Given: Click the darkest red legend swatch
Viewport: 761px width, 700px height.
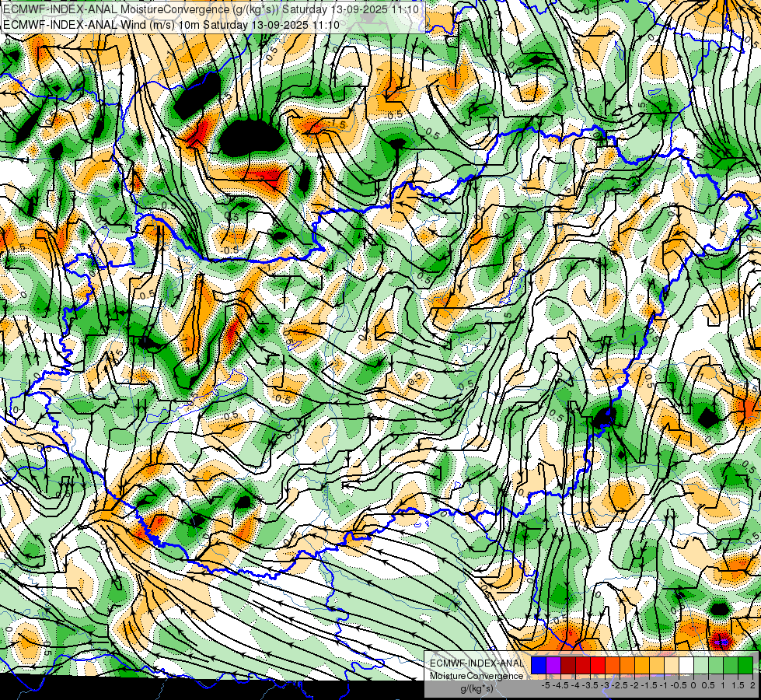Looking at the screenshot, I should pos(568,665).
